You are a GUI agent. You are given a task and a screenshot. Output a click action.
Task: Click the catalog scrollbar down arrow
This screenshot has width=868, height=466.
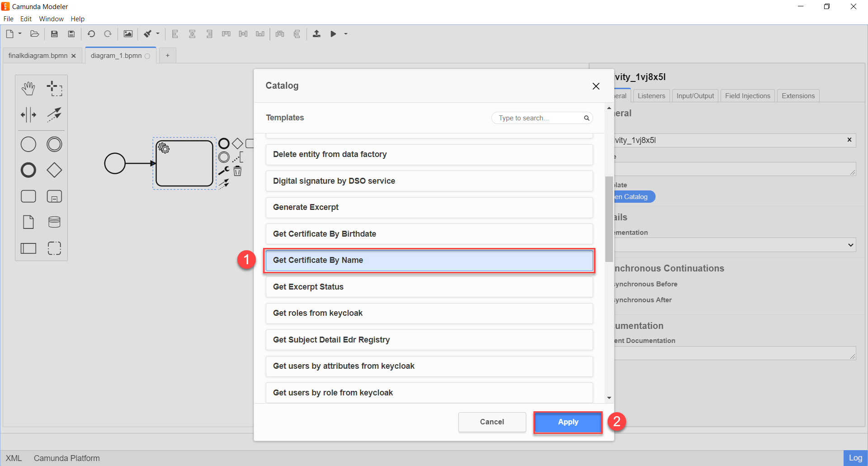coord(609,398)
